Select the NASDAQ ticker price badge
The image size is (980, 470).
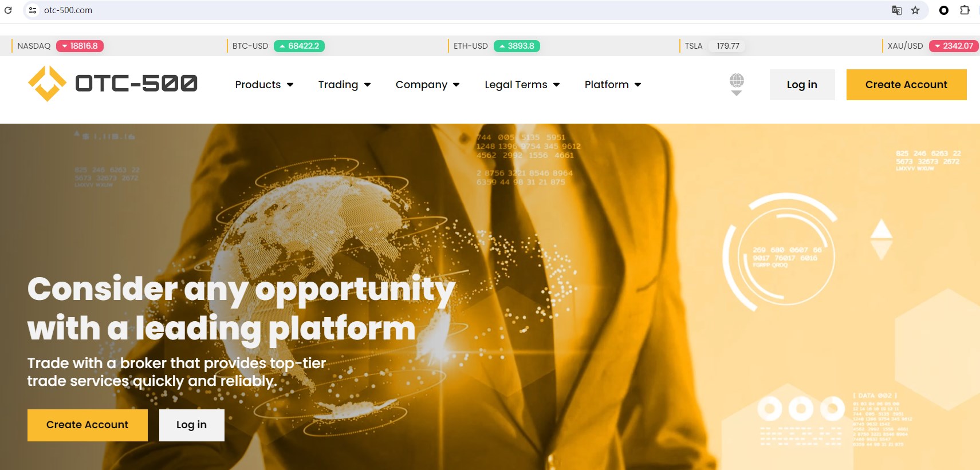(80, 46)
